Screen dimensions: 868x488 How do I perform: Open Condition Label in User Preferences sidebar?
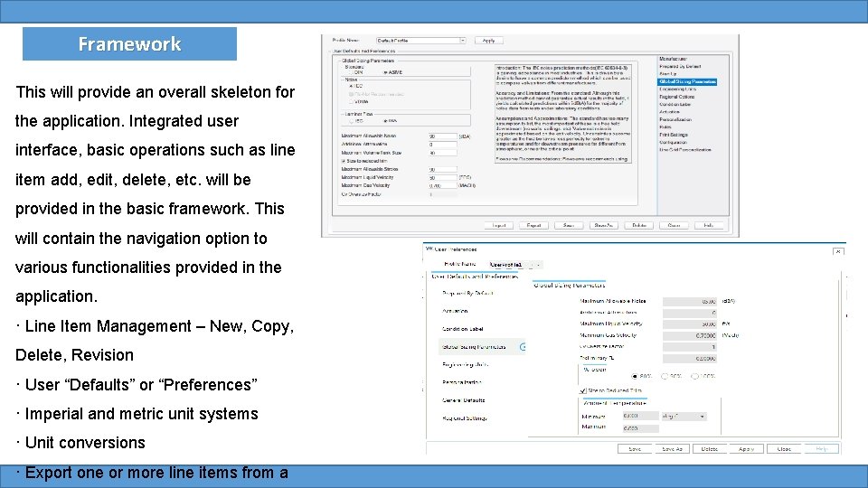[x=462, y=329]
